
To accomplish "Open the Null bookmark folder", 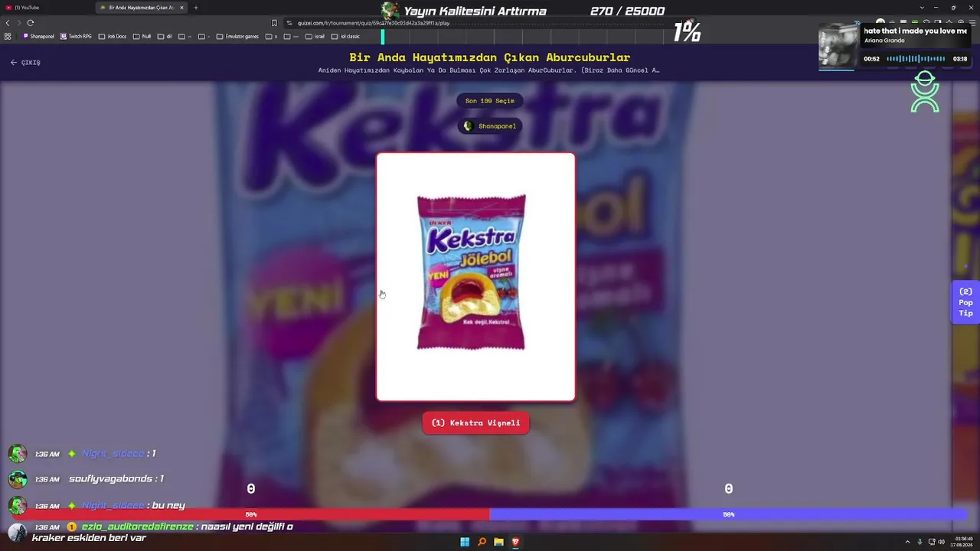I will (x=142, y=36).
